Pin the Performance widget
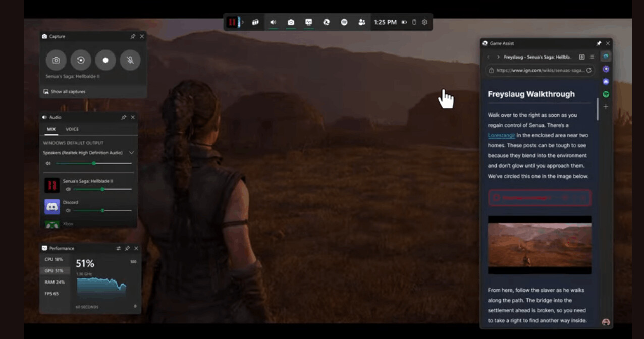The width and height of the screenshot is (644, 339). [x=127, y=248]
